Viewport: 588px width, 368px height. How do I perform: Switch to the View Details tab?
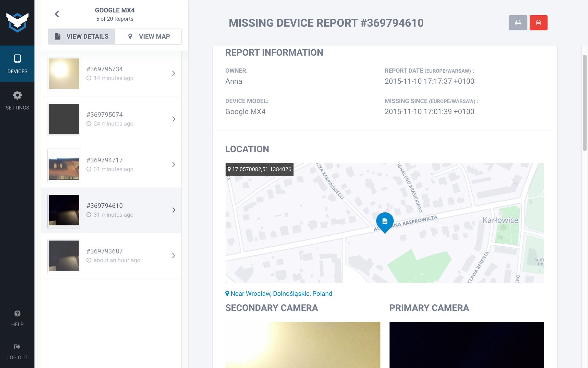(x=81, y=37)
